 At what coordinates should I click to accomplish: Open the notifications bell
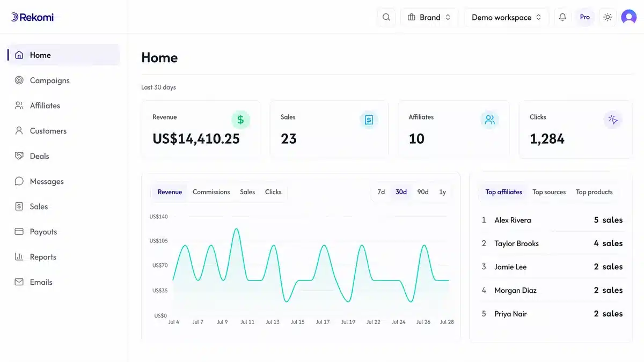click(x=562, y=17)
